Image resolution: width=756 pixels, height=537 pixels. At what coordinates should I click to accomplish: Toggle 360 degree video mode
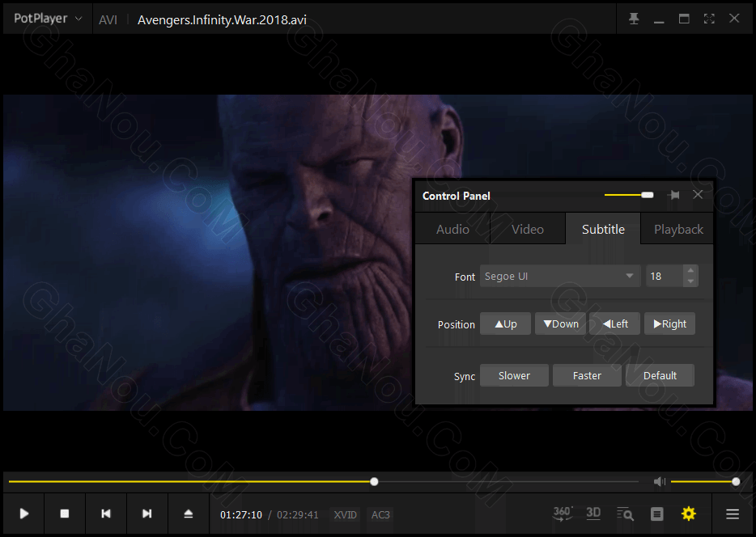[x=563, y=514]
